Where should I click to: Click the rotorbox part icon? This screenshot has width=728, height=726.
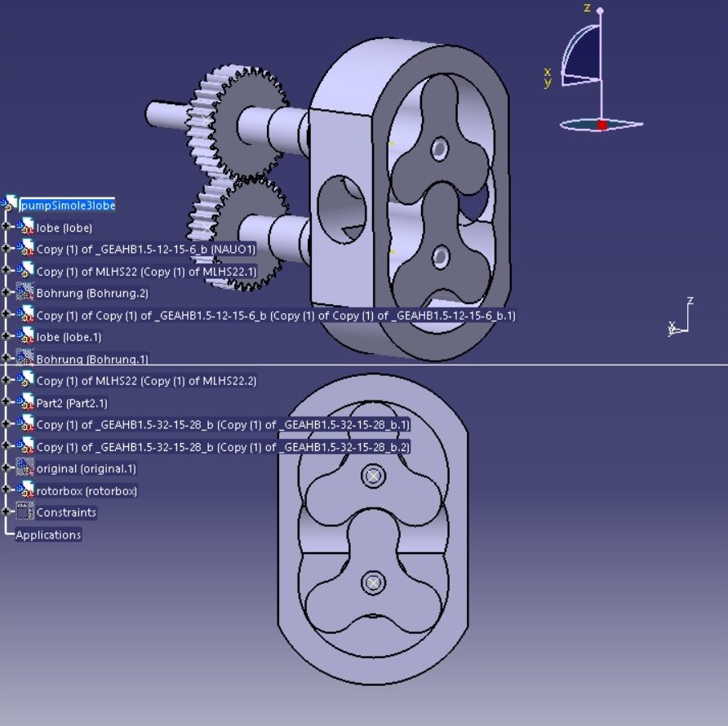pos(25,489)
